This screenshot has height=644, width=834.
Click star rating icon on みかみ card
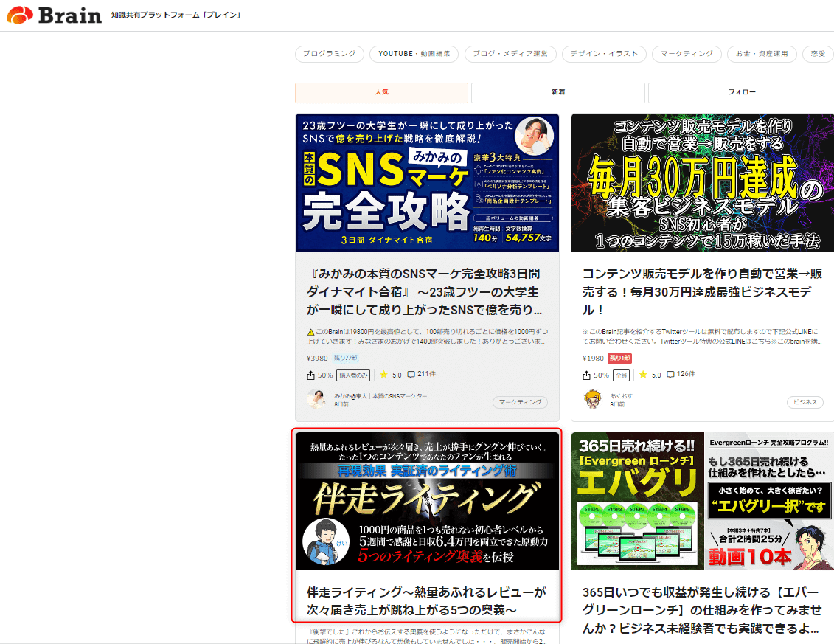pos(383,375)
